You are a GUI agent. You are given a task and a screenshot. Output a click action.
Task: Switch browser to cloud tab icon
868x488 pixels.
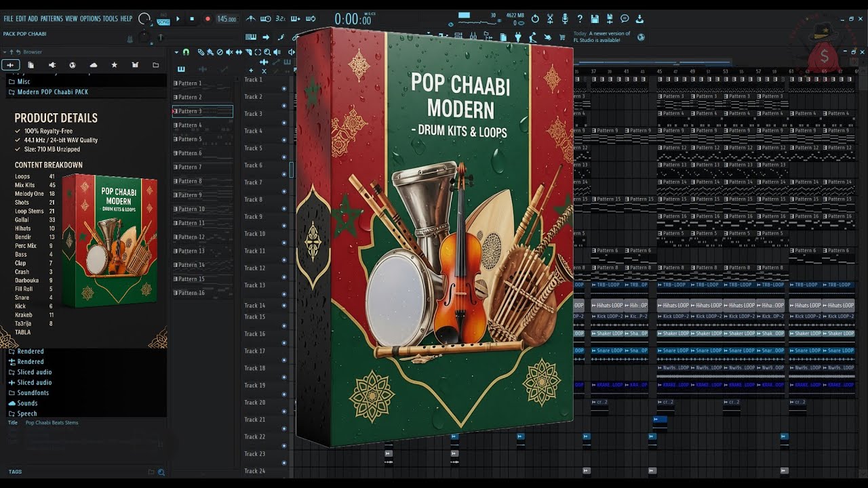94,65
